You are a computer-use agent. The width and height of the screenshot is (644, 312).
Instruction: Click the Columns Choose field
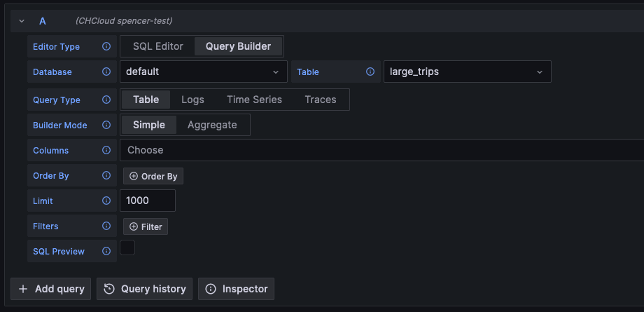click(378, 150)
